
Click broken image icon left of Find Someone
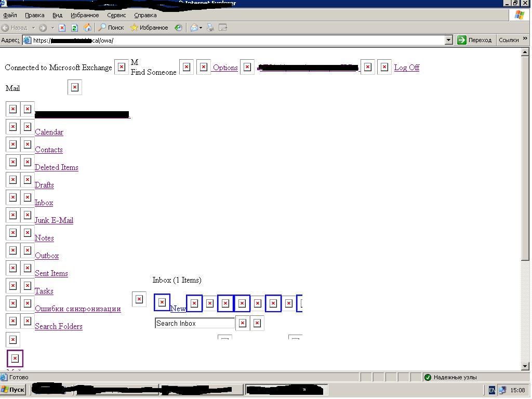122,67
